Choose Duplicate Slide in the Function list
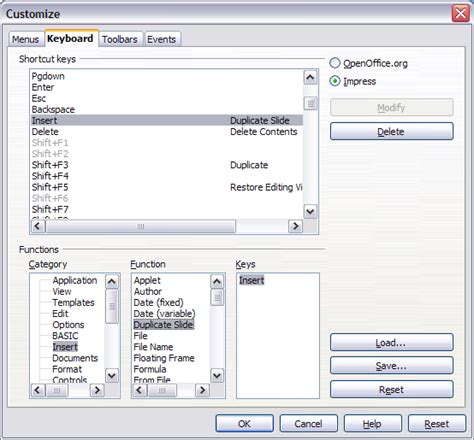Viewport: 474px width, 440px height. pyautogui.click(x=163, y=325)
